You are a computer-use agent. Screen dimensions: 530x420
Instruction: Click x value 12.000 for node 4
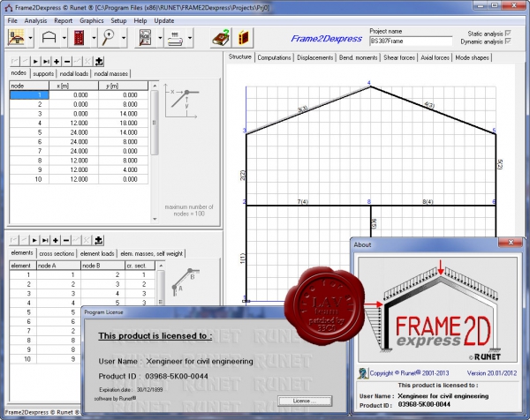pyautogui.click(x=73, y=123)
